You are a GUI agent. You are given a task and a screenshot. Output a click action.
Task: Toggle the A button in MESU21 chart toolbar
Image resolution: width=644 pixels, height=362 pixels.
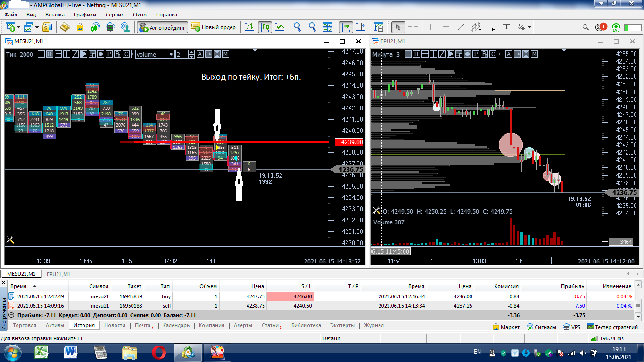200,54
